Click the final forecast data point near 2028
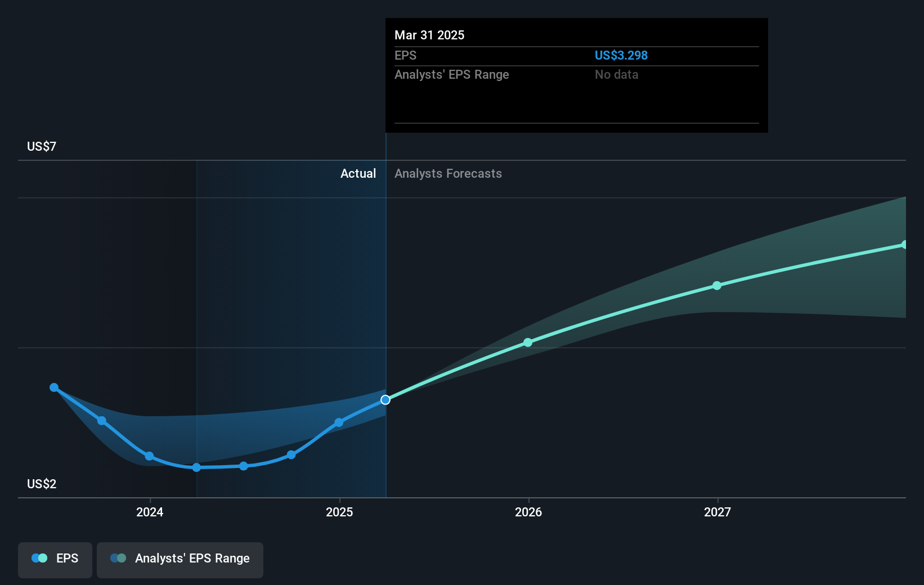Screen dimensions: 924x585 click(x=905, y=245)
